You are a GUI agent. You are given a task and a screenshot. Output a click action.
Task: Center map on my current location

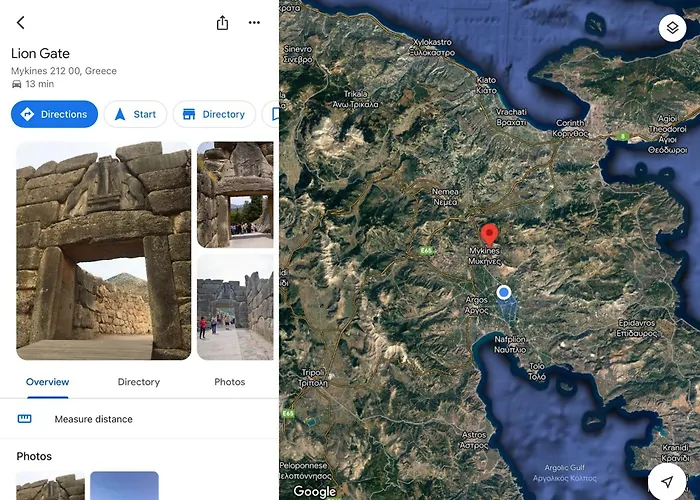pos(667,481)
